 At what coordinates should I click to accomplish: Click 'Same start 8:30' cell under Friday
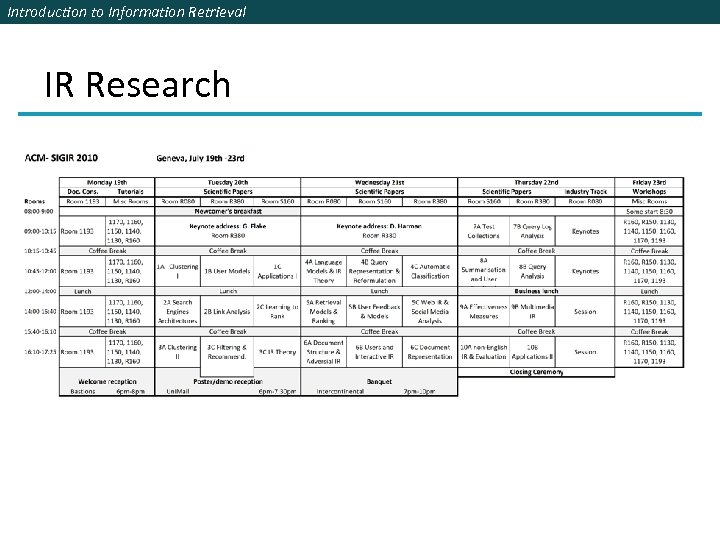coord(649,211)
